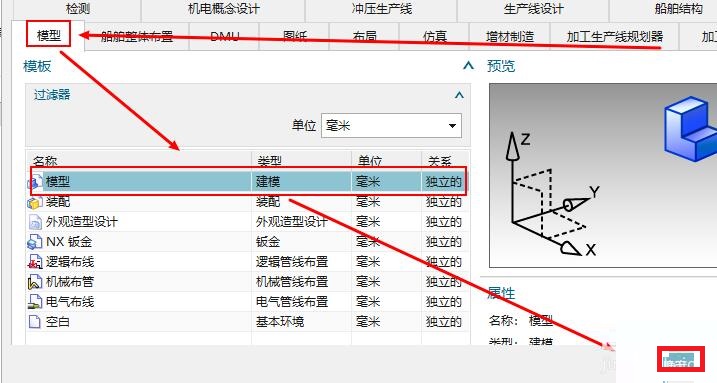Switch to the 图纸 tab
The height and width of the screenshot is (383, 717).
(294, 36)
